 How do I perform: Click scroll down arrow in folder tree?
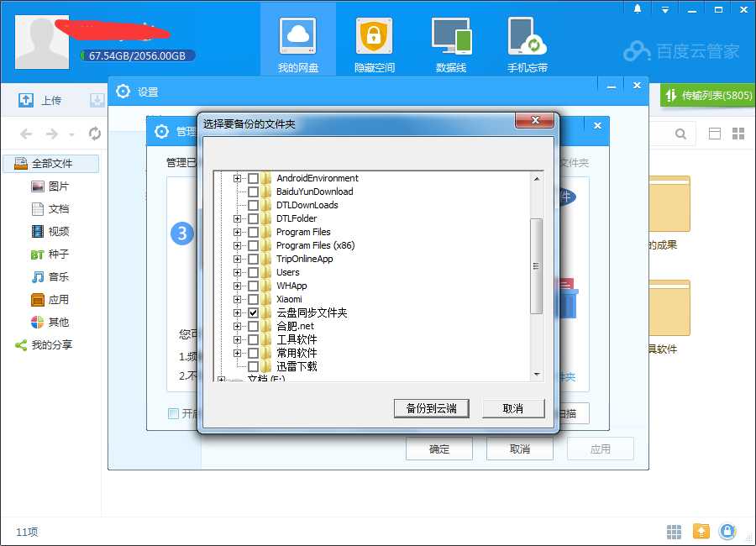[x=537, y=375]
